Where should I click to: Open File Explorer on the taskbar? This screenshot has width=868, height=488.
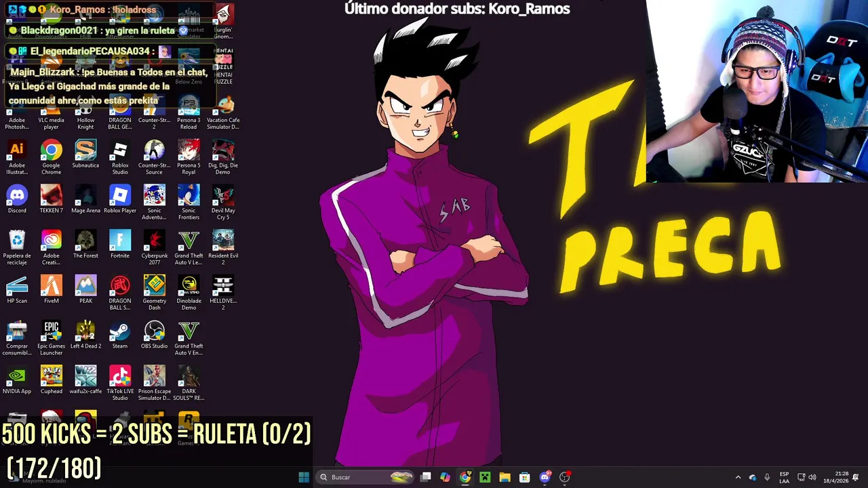tap(505, 477)
